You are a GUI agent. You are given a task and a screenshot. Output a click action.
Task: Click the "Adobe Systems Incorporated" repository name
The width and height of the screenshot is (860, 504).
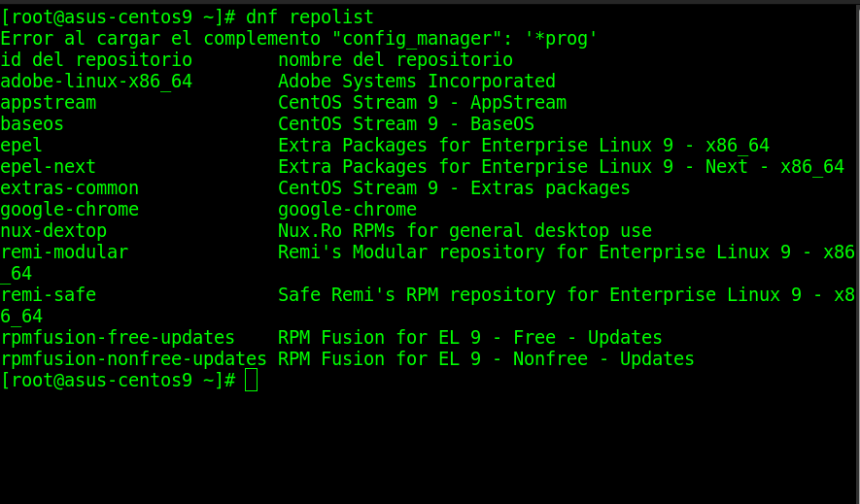(x=417, y=82)
